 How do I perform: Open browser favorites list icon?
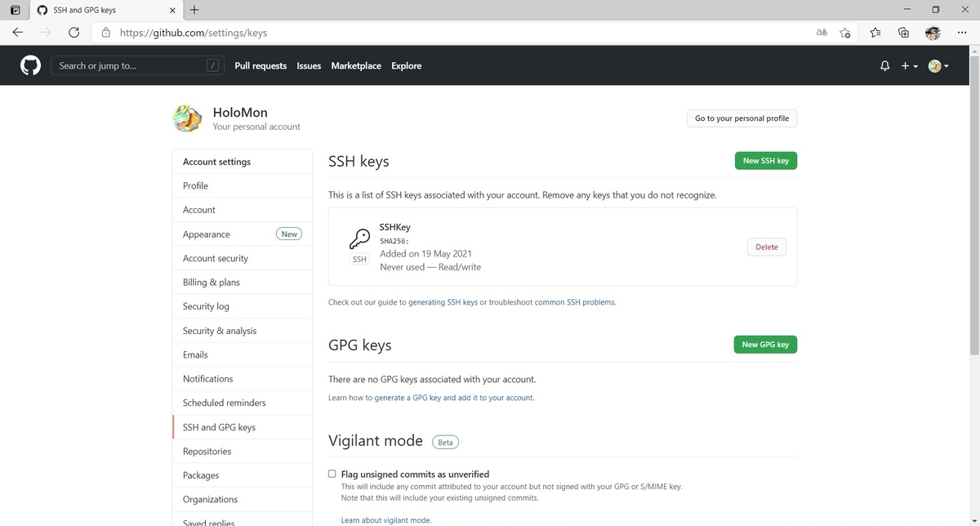pos(875,33)
